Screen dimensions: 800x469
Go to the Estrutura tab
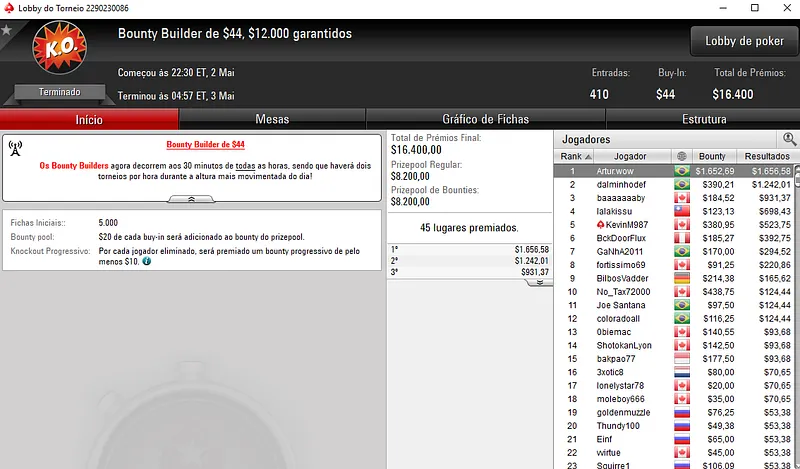point(704,119)
